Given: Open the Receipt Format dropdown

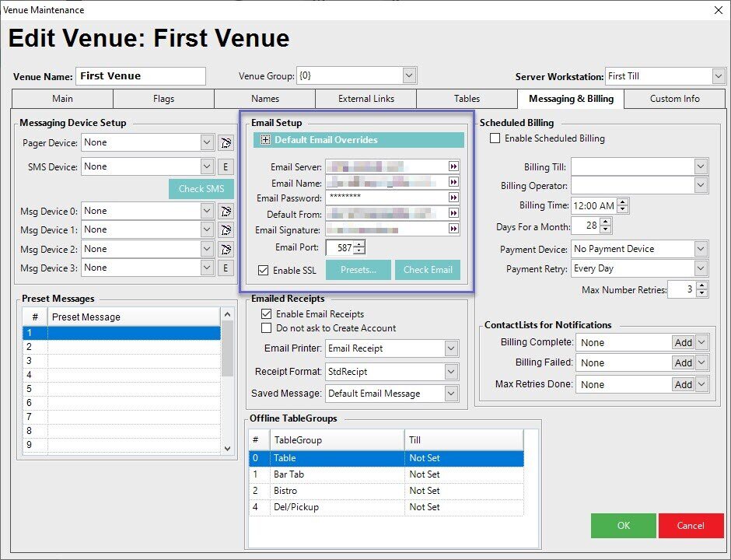Looking at the screenshot, I should [x=451, y=372].
